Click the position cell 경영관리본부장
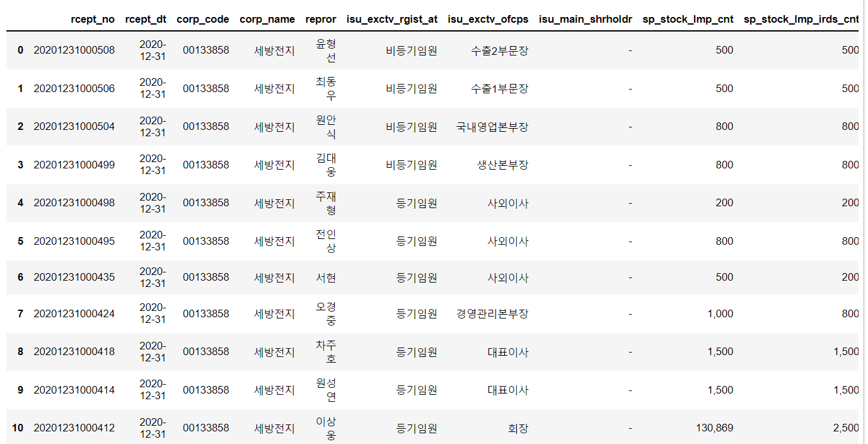868x444 pixels. pyautogui.click(x=492, y=313)
